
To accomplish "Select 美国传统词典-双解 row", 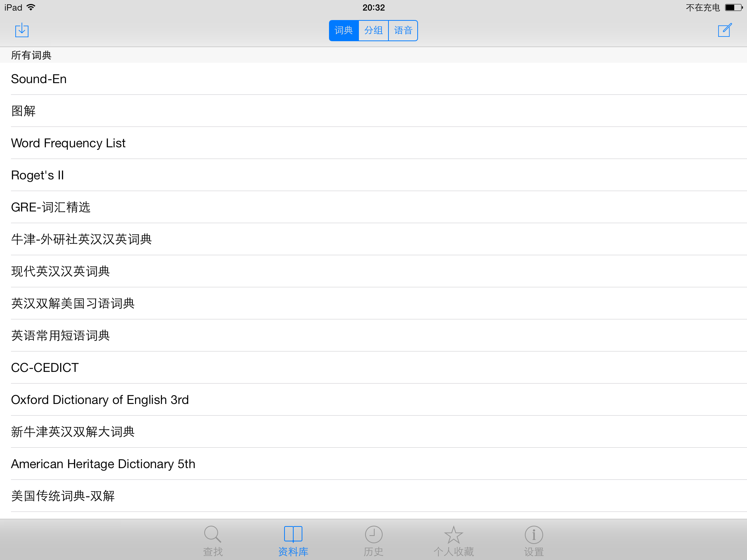I will point(373,496).
